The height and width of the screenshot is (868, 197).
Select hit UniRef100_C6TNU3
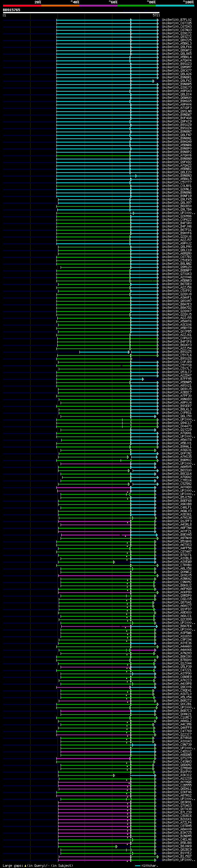[177, 30]
